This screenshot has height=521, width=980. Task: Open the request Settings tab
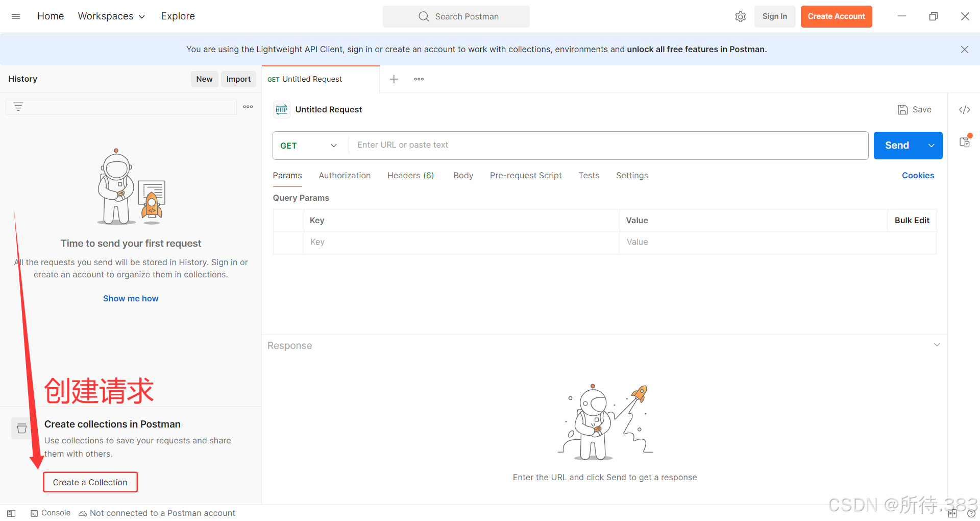(x=632, y=175)
